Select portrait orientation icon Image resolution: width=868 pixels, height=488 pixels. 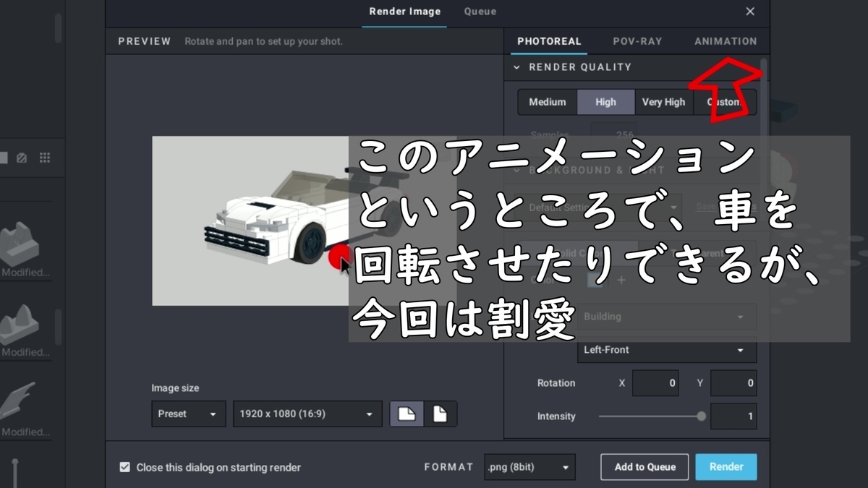tap(440, 414)
